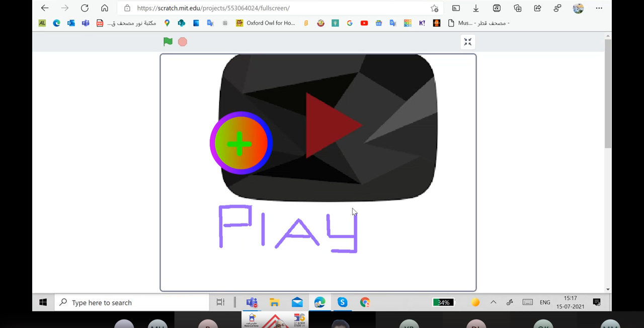Click the 34% battery indicator
The image size is (644, 328).
(444, 302)
